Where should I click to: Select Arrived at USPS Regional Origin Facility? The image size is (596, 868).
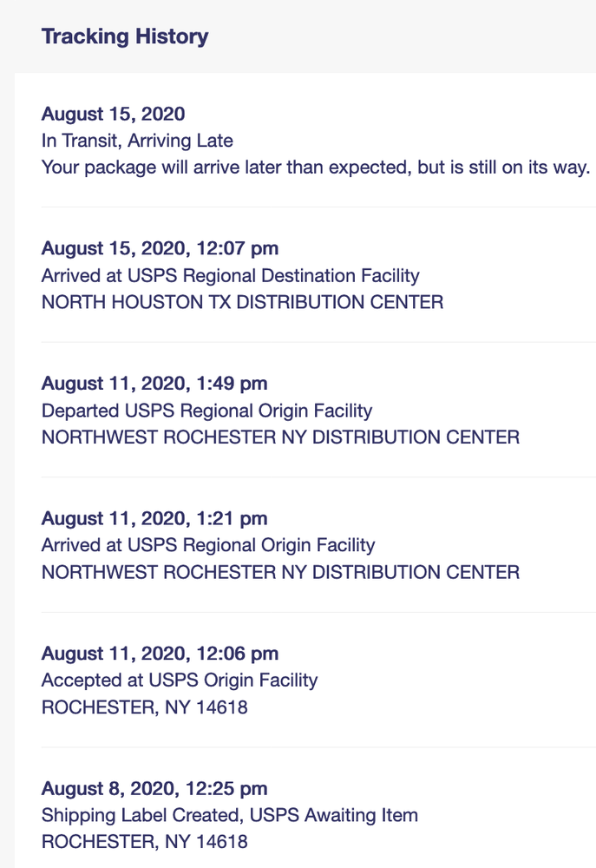tap(208, 545)
